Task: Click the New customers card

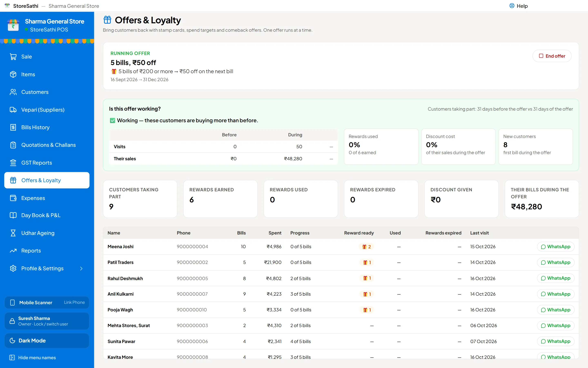Action: (x=536, y=147)
